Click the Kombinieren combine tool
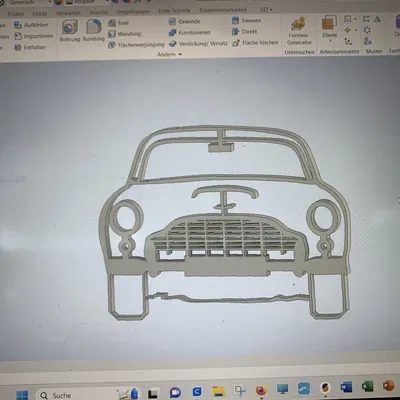 pos(189,32)
